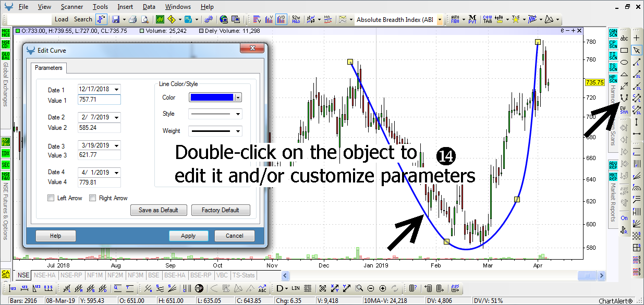
Task: Open the Tools menu
Action: (x=101, y=7)
